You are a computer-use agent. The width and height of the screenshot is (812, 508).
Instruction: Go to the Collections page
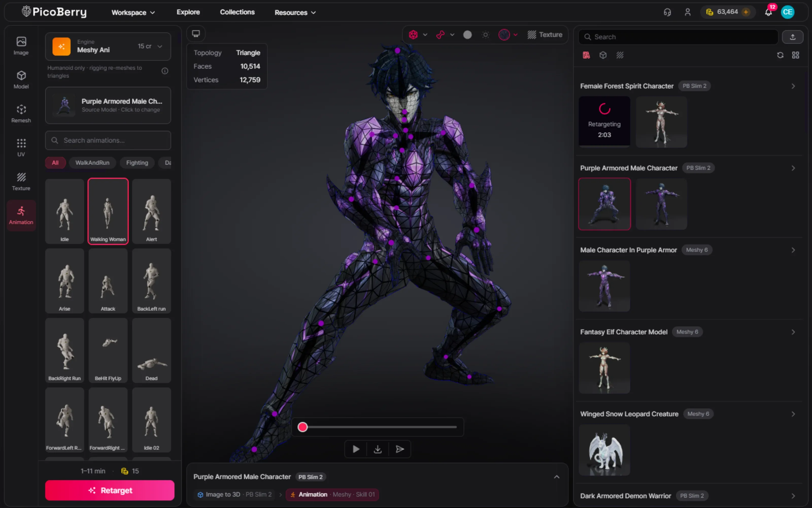point(237,12)
